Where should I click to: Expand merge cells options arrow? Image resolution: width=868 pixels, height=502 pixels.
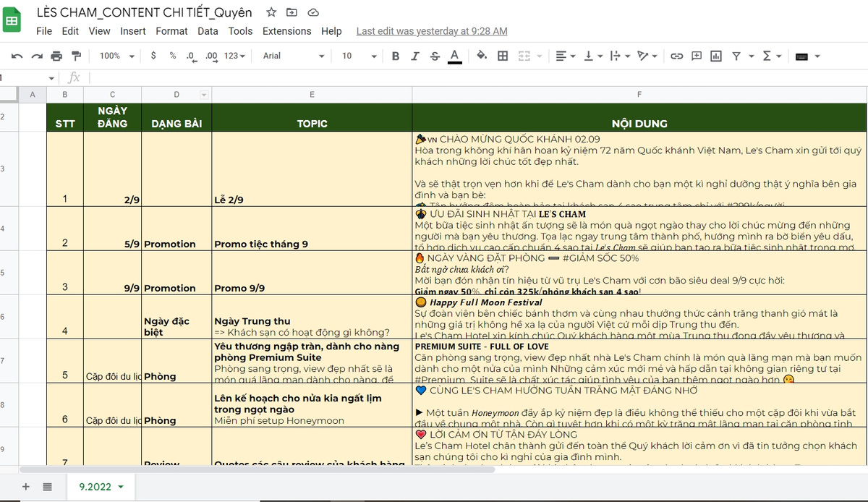click(x=538, y=56)
